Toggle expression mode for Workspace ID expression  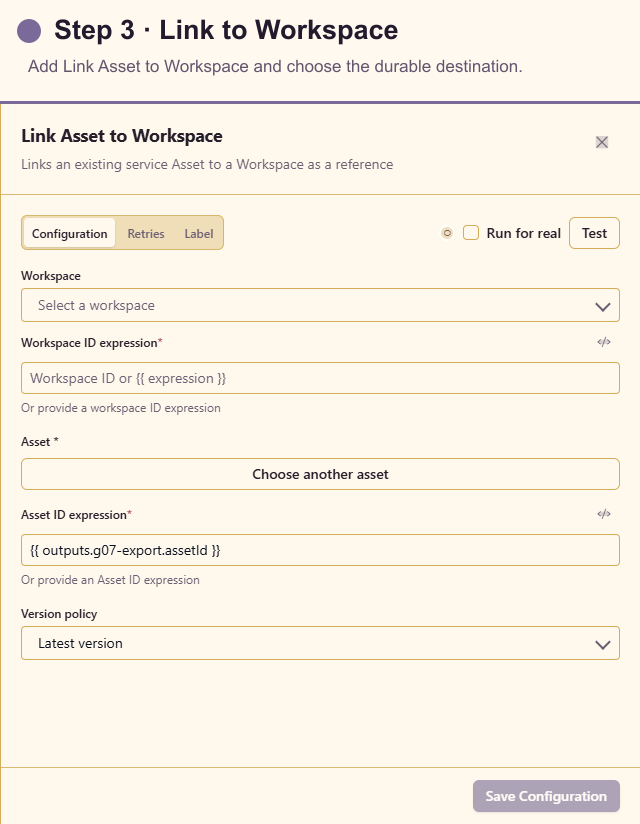tap(604, 342)
